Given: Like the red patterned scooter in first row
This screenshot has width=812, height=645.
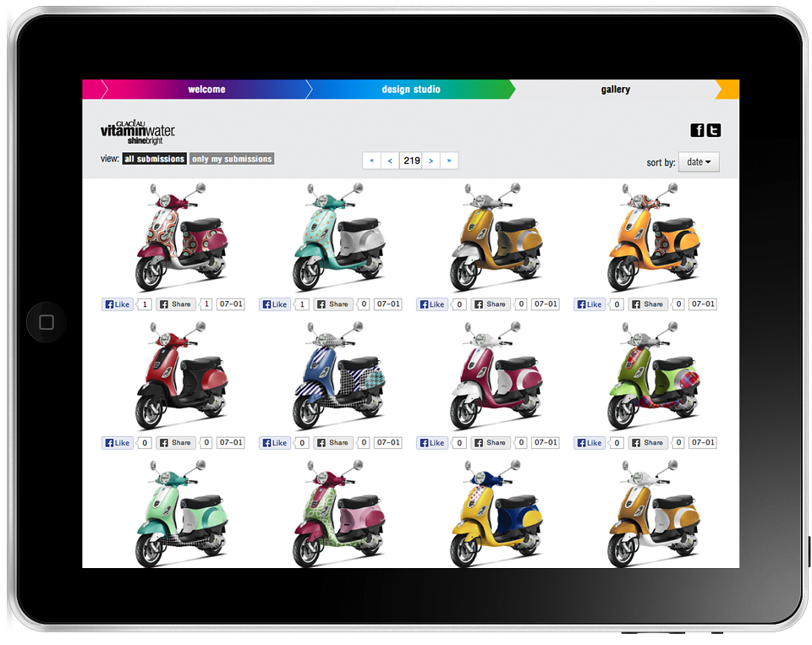Looking at the screenshot, I should pyautogui.click(x=118, y=304).
